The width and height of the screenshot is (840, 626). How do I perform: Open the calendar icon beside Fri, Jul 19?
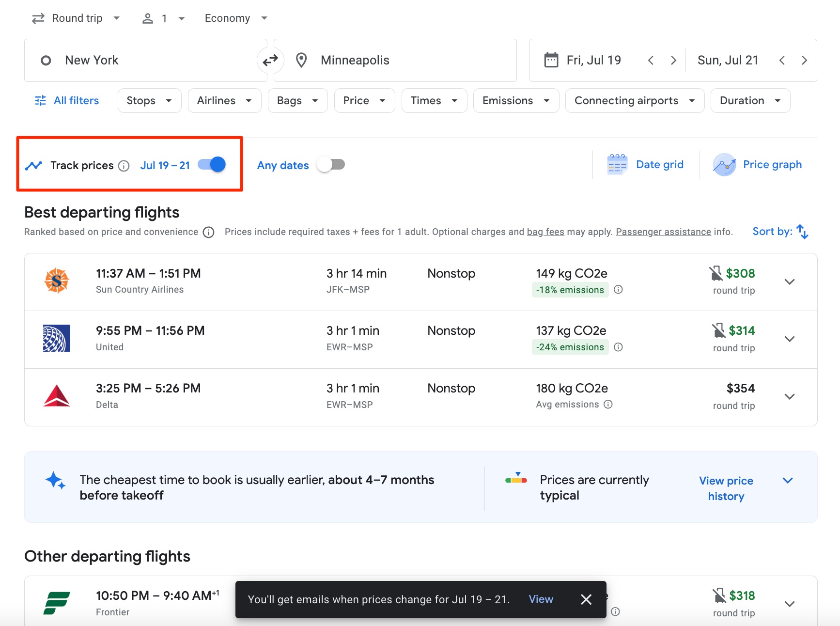coord(551,60)
